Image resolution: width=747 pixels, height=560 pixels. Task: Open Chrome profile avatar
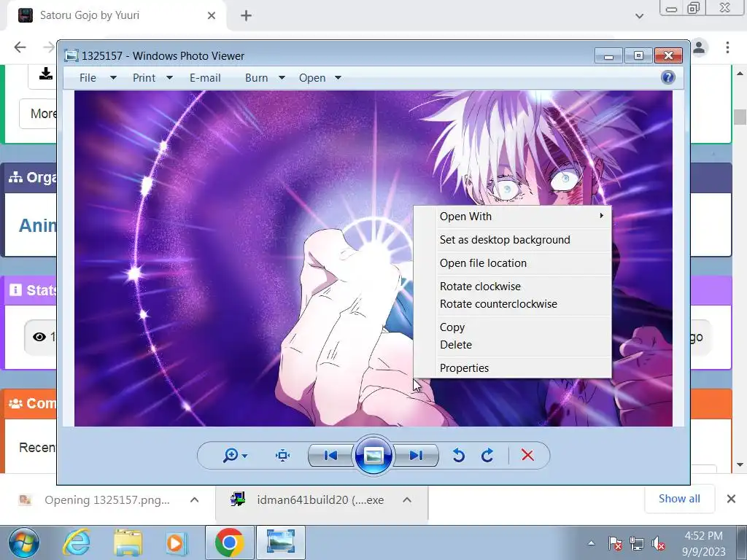coord(699,47)
